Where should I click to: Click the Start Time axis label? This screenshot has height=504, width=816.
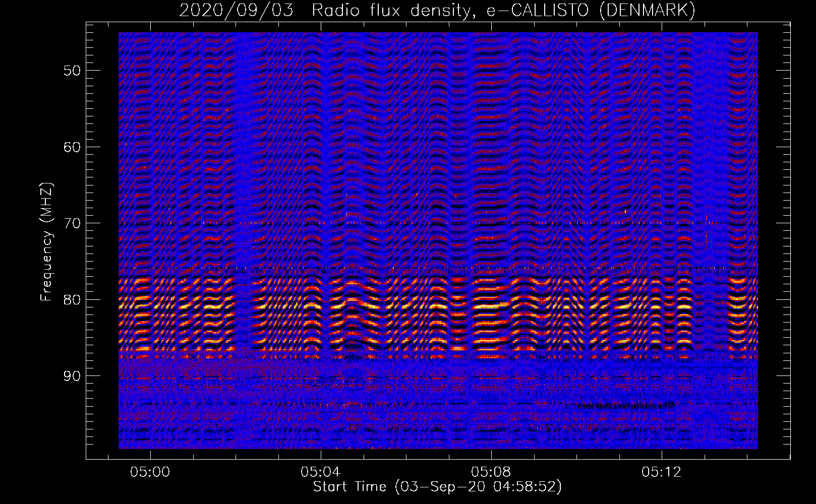point(437,487)
